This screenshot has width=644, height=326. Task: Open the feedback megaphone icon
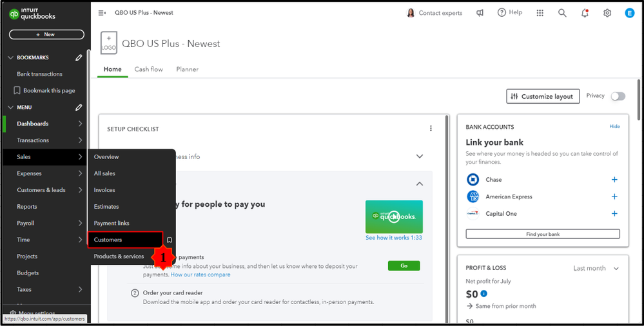[480, 13]
